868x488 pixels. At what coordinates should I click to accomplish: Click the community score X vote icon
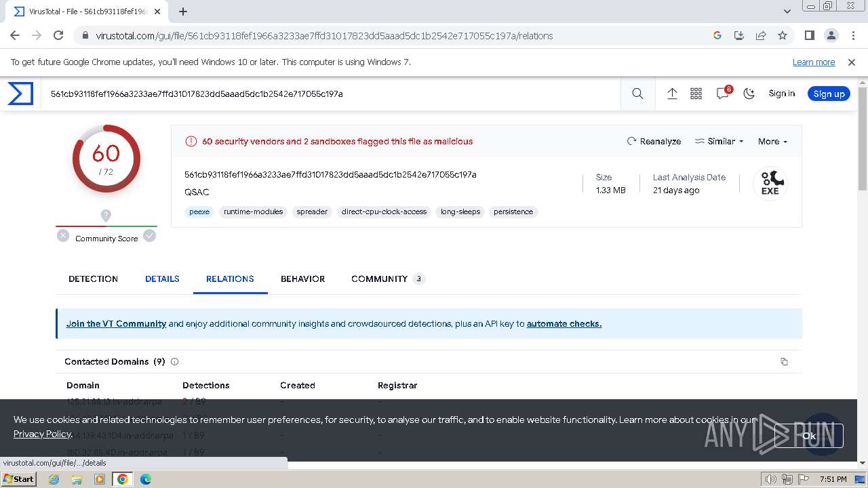[x=63, y=236]
